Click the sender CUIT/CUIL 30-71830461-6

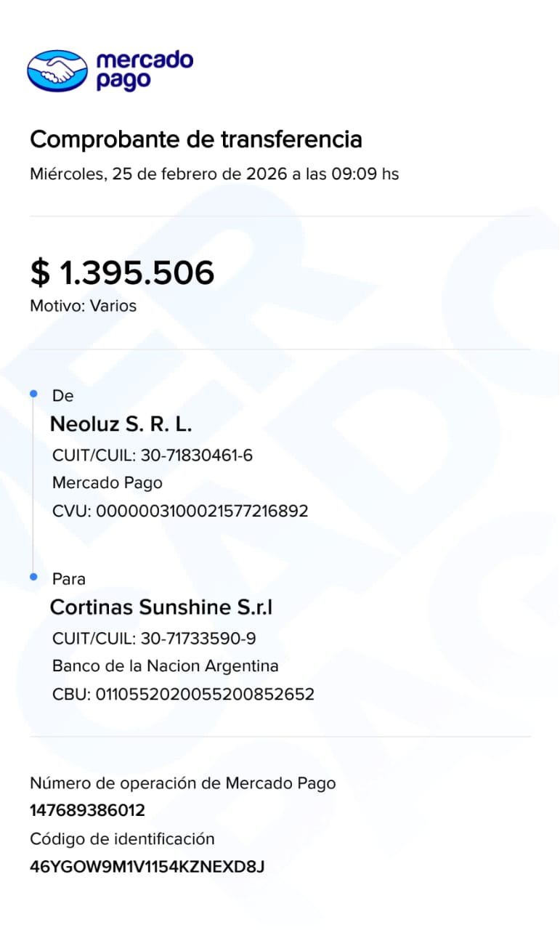[x=153, y=456]
